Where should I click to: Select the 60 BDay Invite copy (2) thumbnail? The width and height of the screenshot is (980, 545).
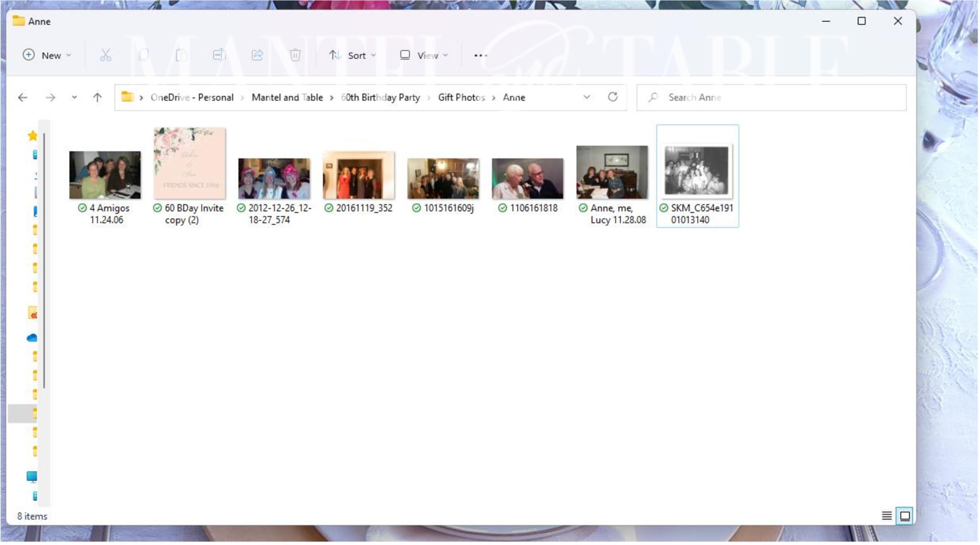(190, 163)
